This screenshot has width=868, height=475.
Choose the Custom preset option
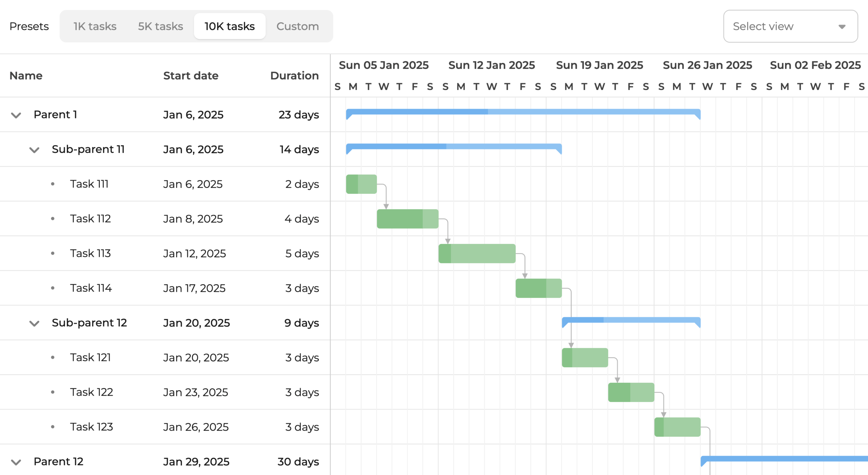[x=297, y=26]
